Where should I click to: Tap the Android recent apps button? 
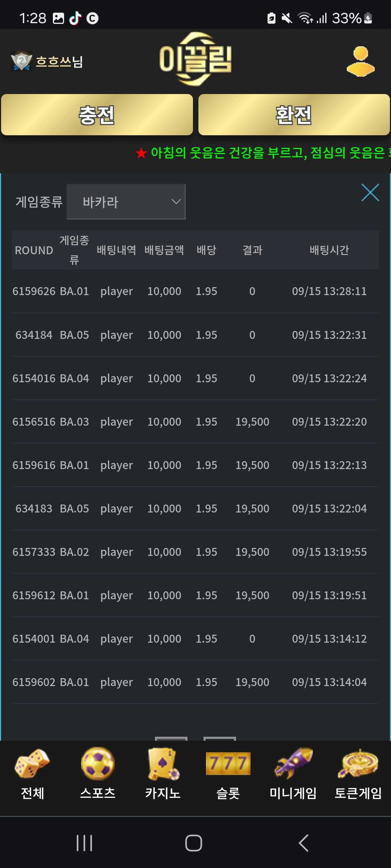pyautogui.click(x=84, y=843)
